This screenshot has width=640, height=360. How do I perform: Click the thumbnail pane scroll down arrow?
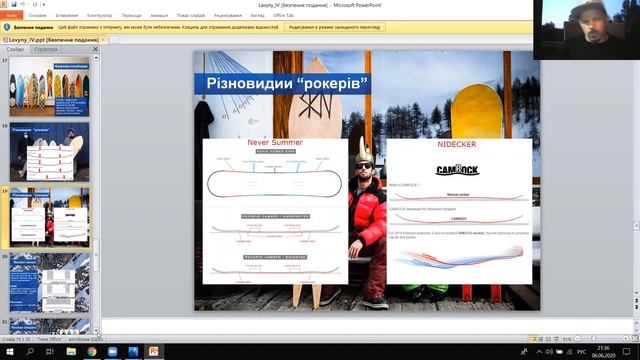coord(96,331)
